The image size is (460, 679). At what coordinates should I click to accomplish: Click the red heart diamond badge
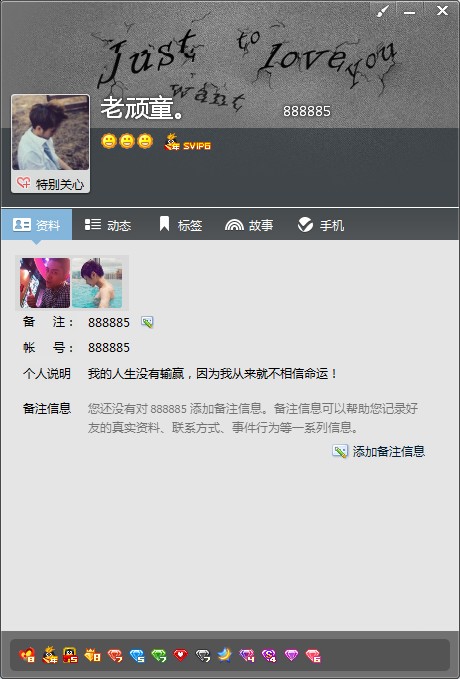click(x=180, y=655)
